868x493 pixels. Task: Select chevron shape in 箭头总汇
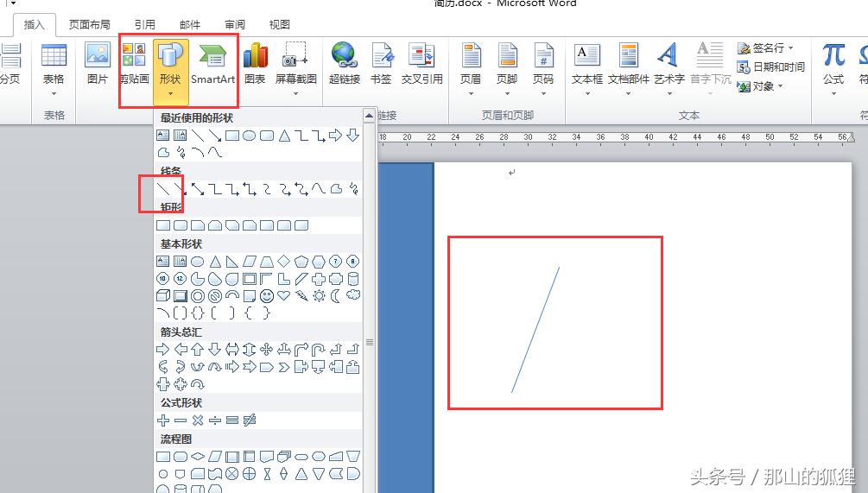[284, 367]
